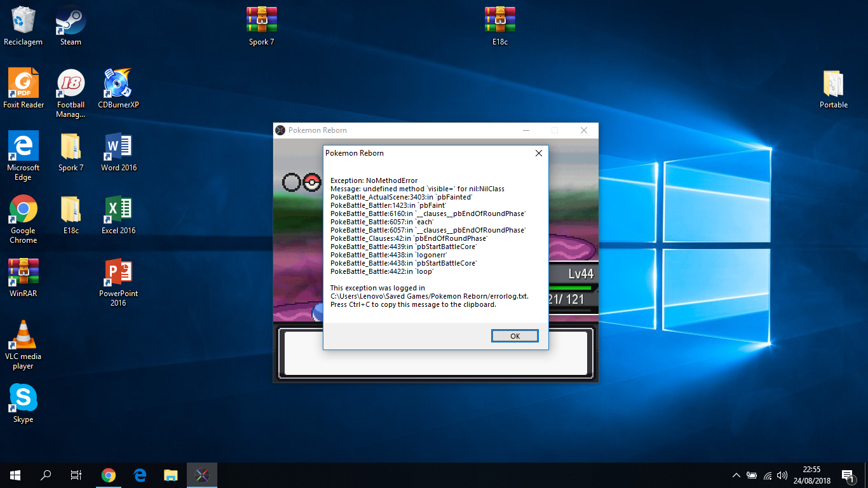Select the Skype desktop shortcut
The height and width of the screenshot is (488, 868).
coord(24,398)
